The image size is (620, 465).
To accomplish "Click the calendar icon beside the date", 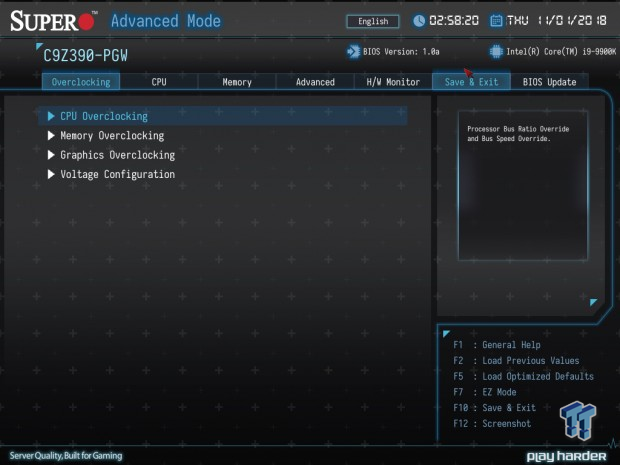I will tap(496, 21).
